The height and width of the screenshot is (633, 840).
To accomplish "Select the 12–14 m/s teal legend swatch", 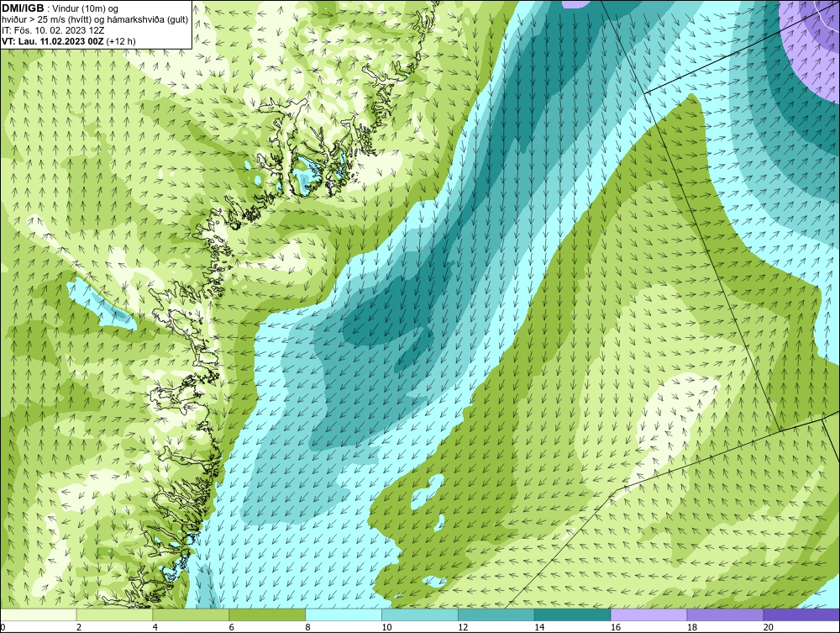I will coord(496,615).
